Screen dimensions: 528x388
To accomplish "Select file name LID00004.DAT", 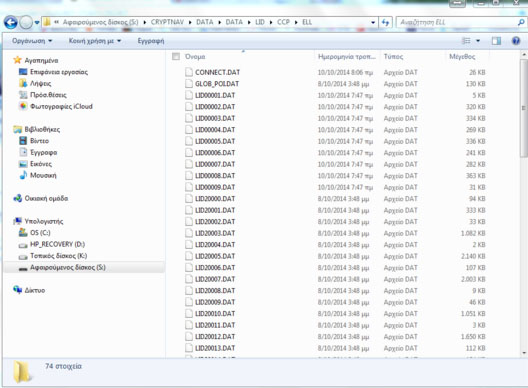I will [215, 130].
